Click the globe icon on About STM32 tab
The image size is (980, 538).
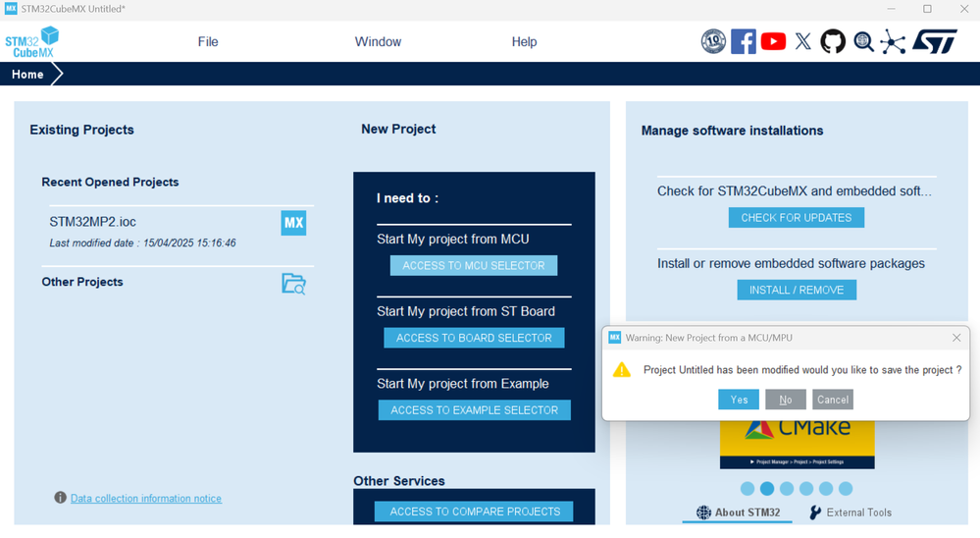(703, 512)
